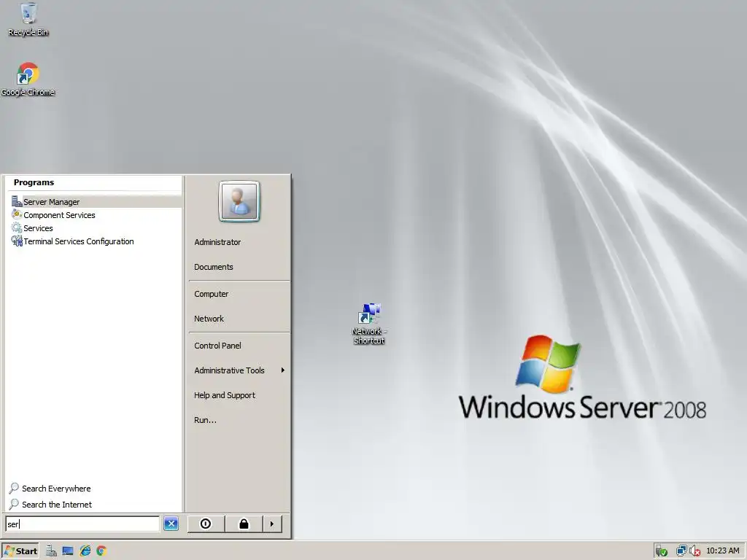Click the Server Manager result icon

coord(17,201)
